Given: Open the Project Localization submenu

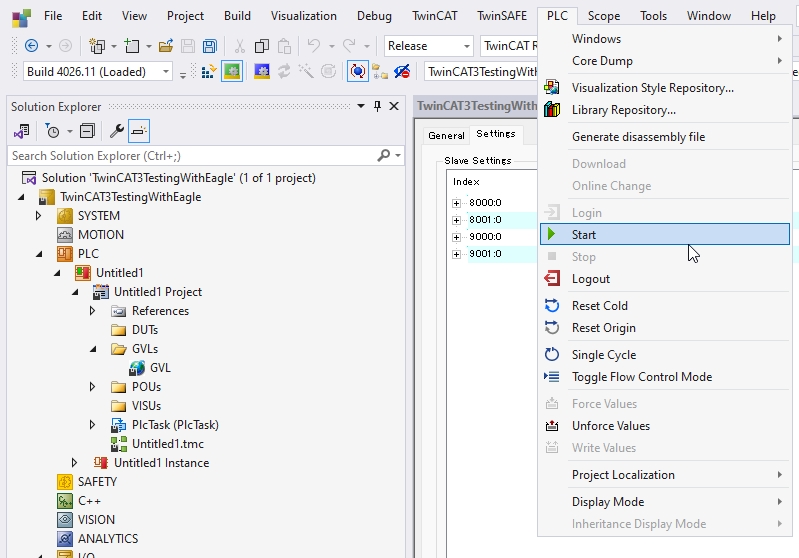Looking at the screenshot, I should (x=664, y=474).
